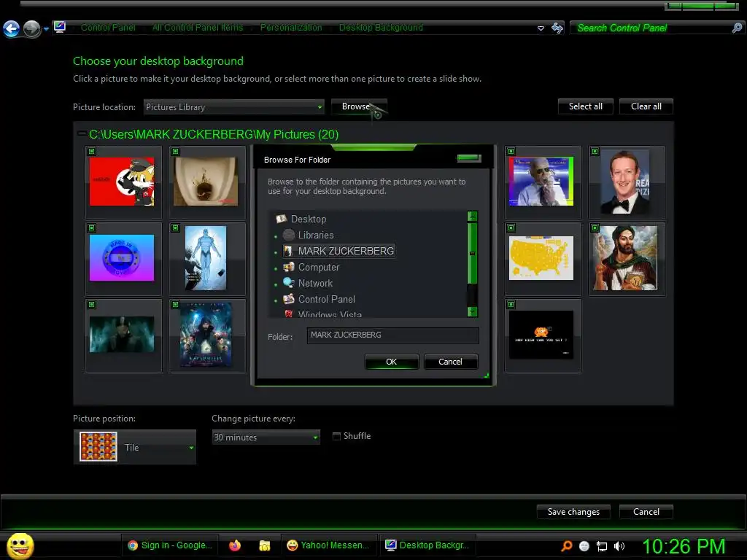Click the Desktop Backgr... taskbar button
747x560 pixels.
point(427,545)
